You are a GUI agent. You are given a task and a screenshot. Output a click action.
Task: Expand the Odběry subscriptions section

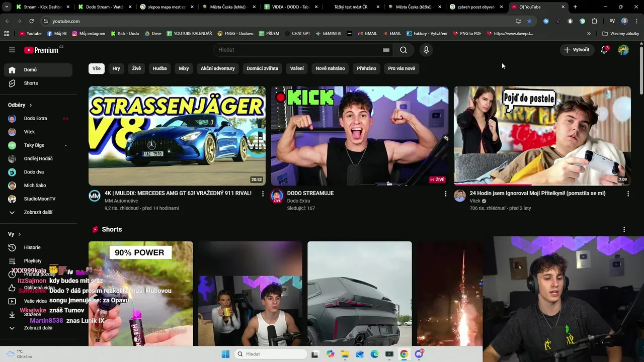tap(20, 105)
